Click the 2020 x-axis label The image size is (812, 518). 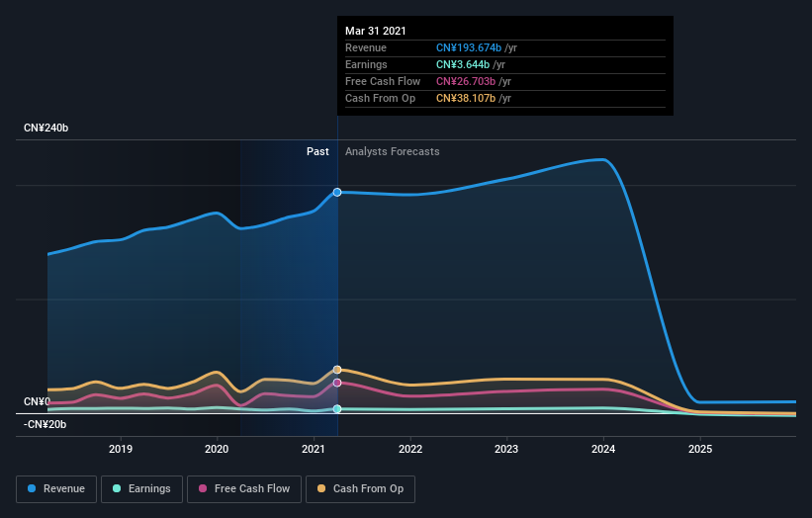click(x=217, y=449)
